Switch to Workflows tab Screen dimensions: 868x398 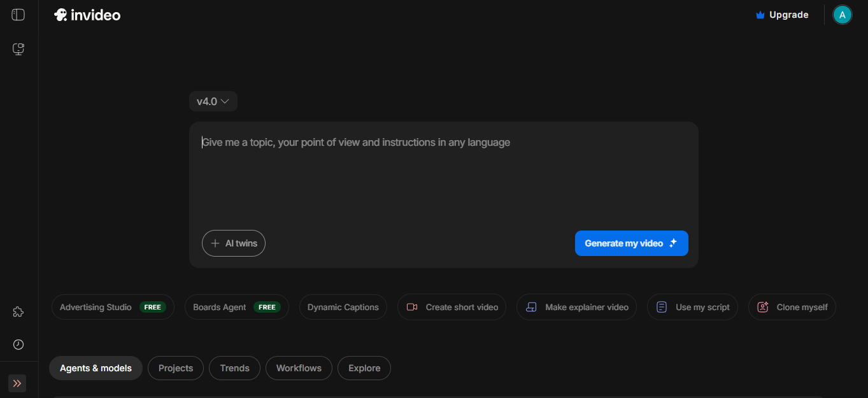click(299, 368)
